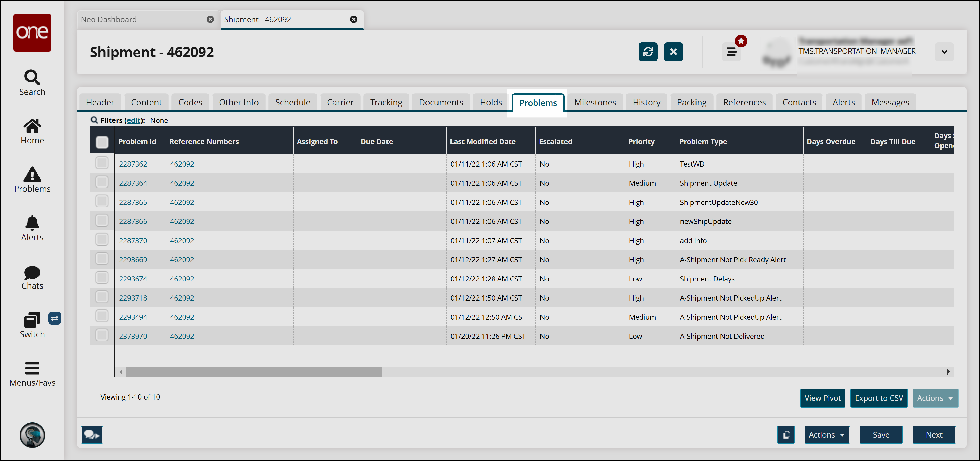This screenshot has width=980, height=461.
Task: Click the Search magnifier icon in sidebar
Action: [32, 78]
